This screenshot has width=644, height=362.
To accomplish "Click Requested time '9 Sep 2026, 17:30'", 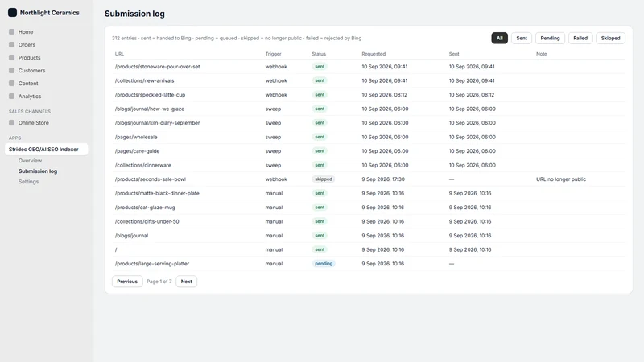I will click(x=383, y=179).
